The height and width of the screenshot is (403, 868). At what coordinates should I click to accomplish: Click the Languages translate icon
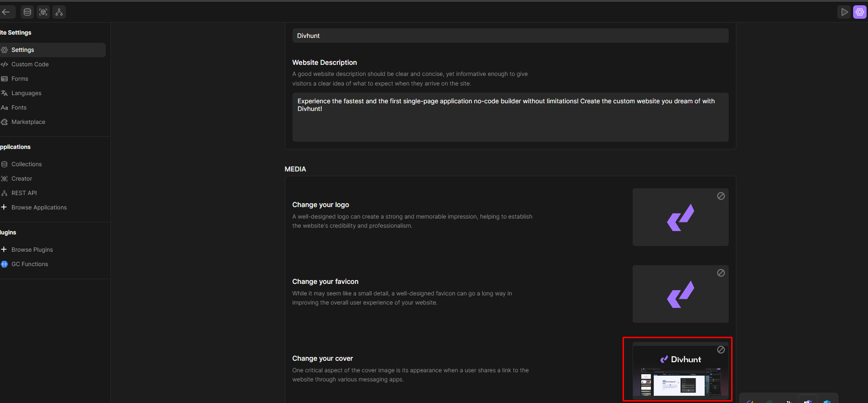pyautogui.click(x=4, y=93)
